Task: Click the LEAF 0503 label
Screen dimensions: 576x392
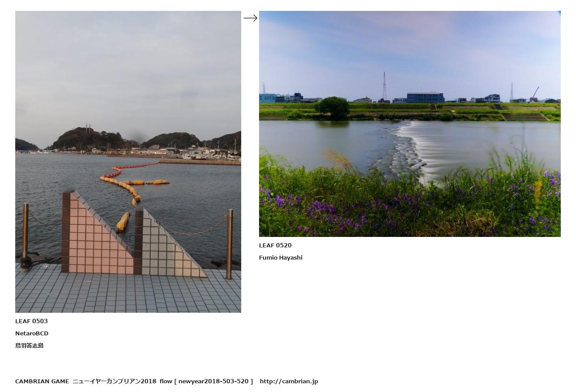Action: coord(31,321)
